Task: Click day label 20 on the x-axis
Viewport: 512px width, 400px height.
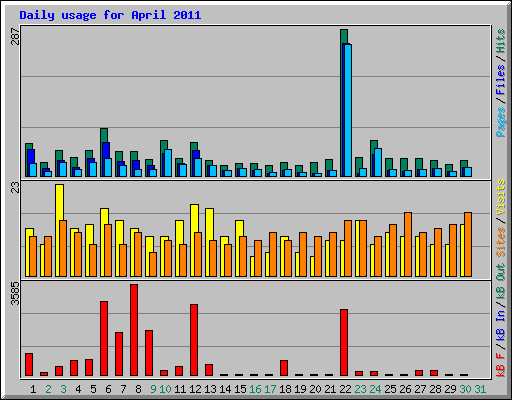Action: tap(315, 389)
